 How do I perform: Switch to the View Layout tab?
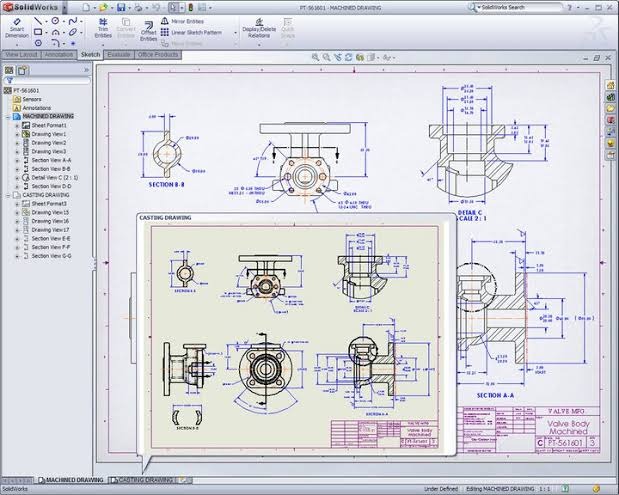tap(21, 54)
